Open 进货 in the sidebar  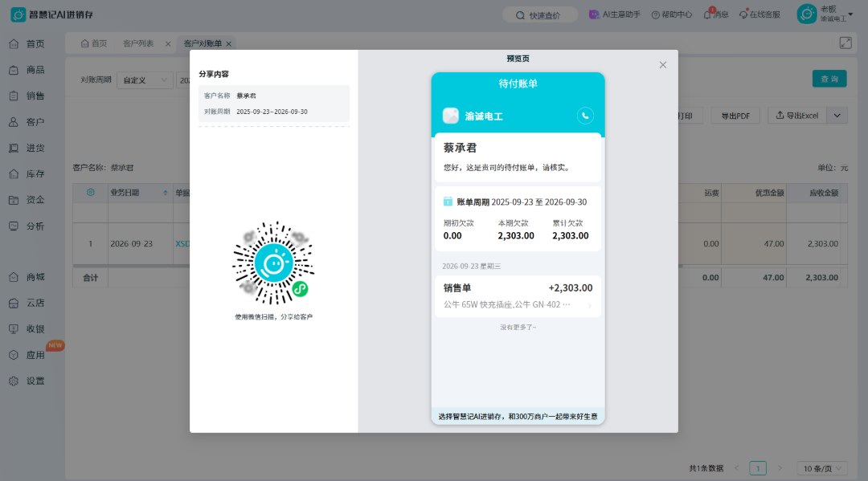tap(27, 148)
